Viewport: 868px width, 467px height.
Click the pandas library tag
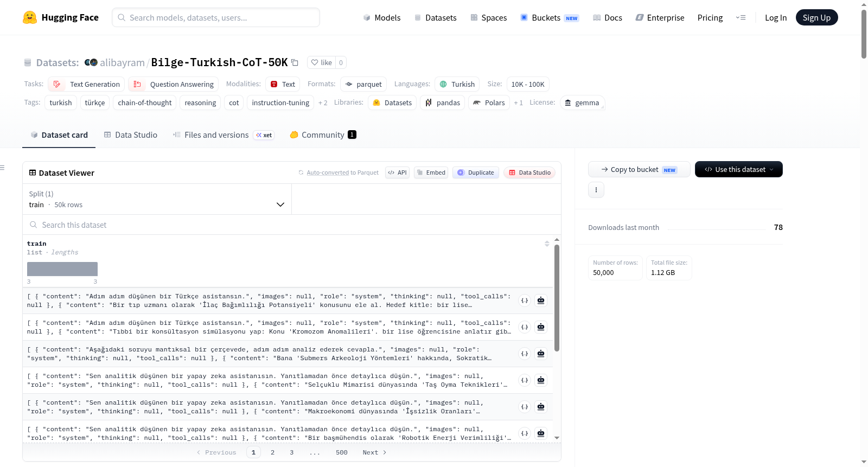(x=443, y=103)
